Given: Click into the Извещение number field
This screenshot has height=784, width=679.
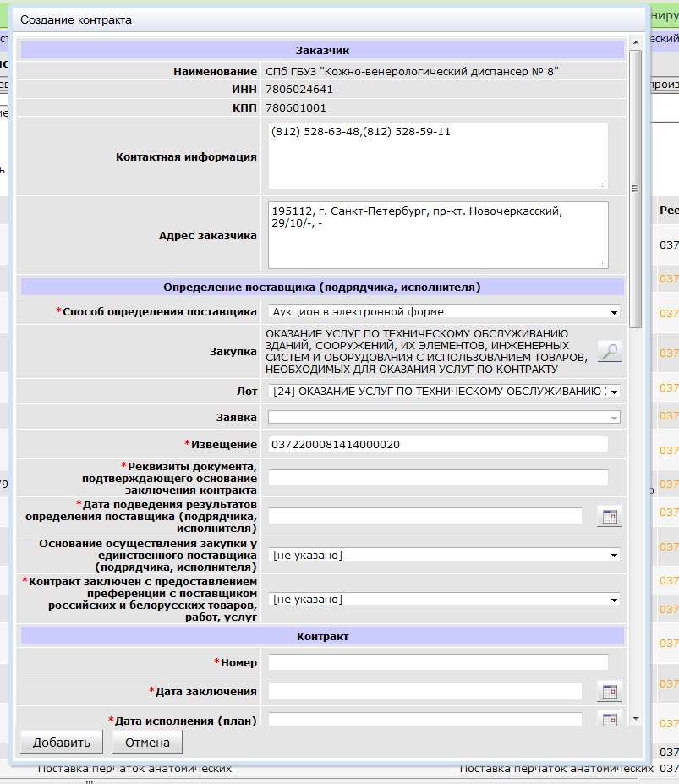Looking at the screenshot, I should tap(438, 444).
